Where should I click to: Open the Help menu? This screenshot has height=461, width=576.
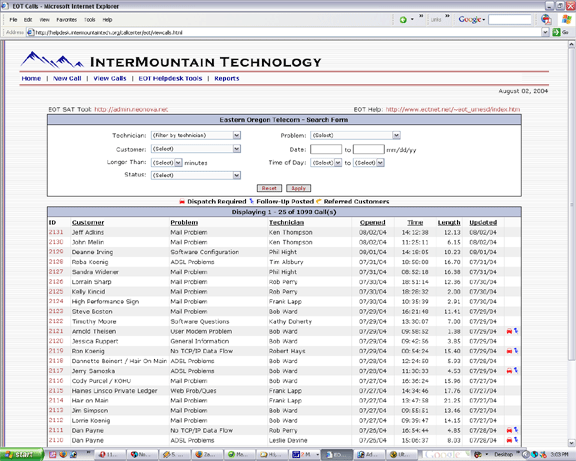pyautogui.click(x=107, y=20)
